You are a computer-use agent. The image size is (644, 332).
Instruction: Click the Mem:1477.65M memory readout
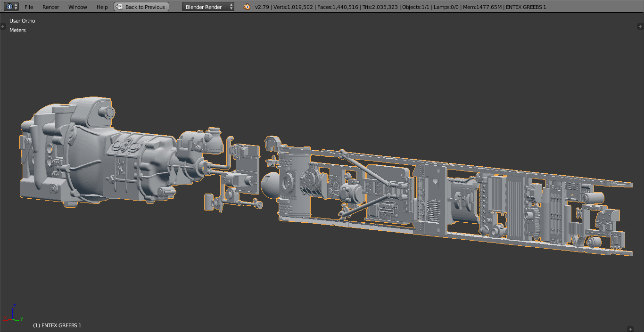pos(482,7)
